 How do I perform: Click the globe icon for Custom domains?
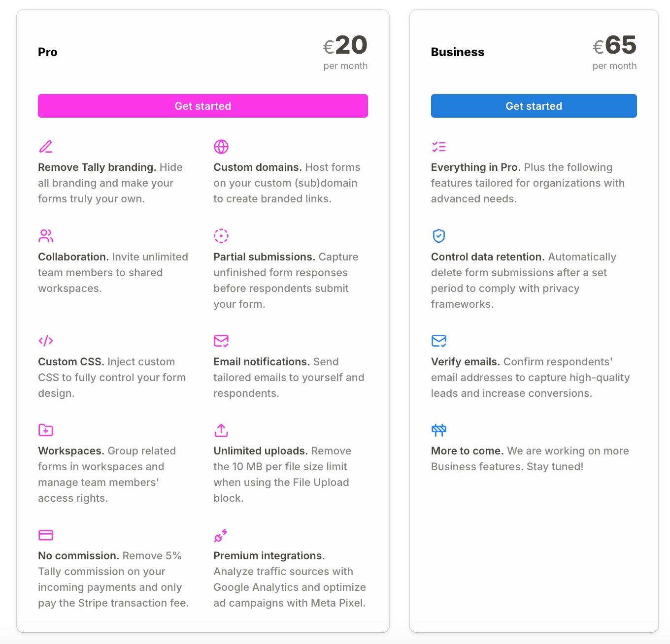[221, 147]
